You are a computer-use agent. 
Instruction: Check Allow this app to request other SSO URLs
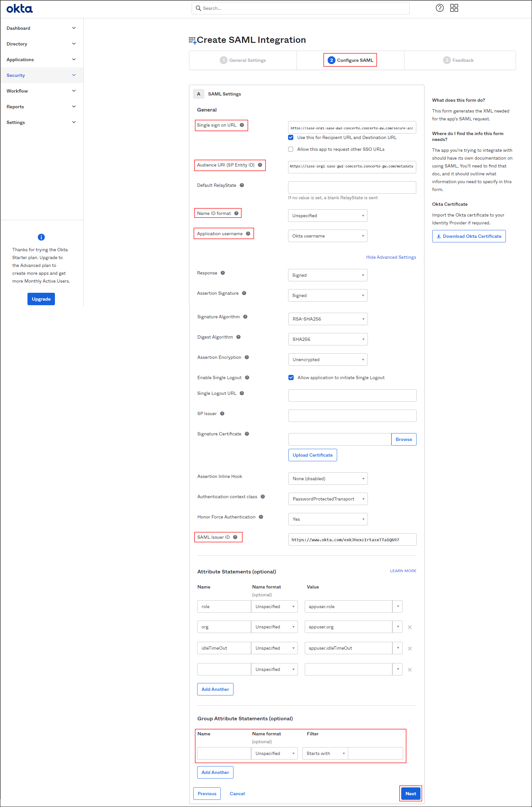(x=291, y=149)
